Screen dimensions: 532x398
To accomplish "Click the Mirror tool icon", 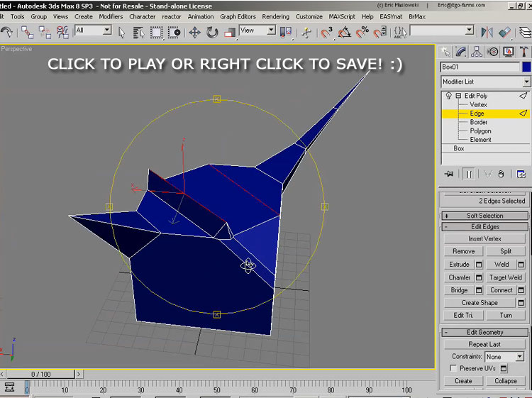I will click(x=487, y=32).
